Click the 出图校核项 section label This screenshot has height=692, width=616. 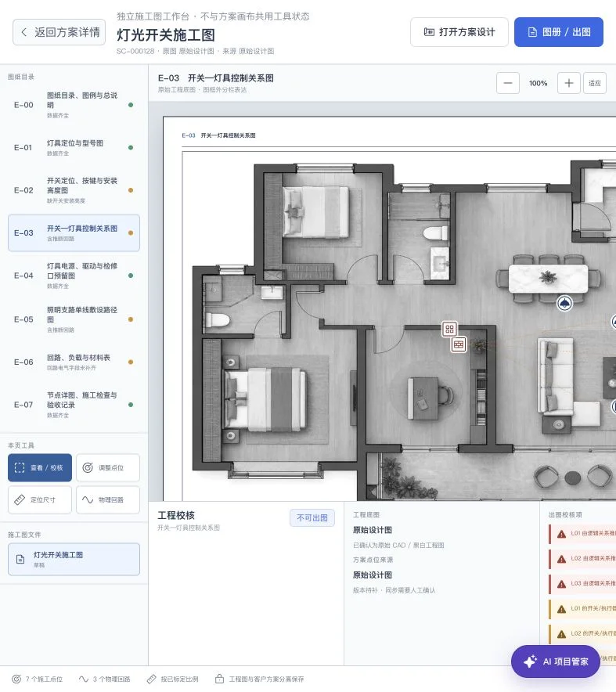coord(565,515)
